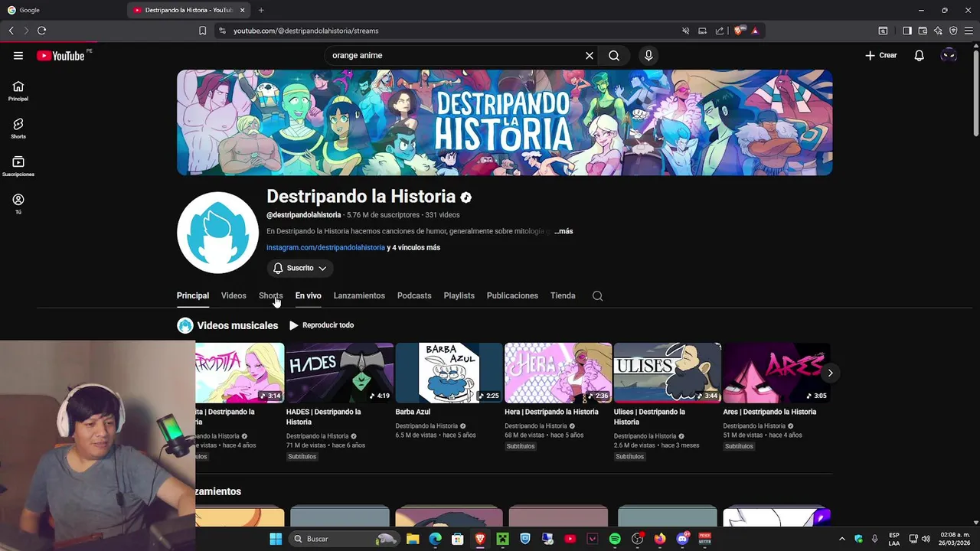Select the Lanzamientos channel tab

tap(359, 295)
